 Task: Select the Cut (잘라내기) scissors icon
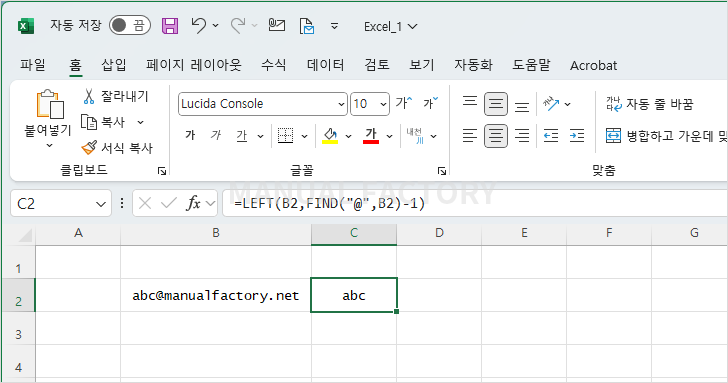[89, 96]
